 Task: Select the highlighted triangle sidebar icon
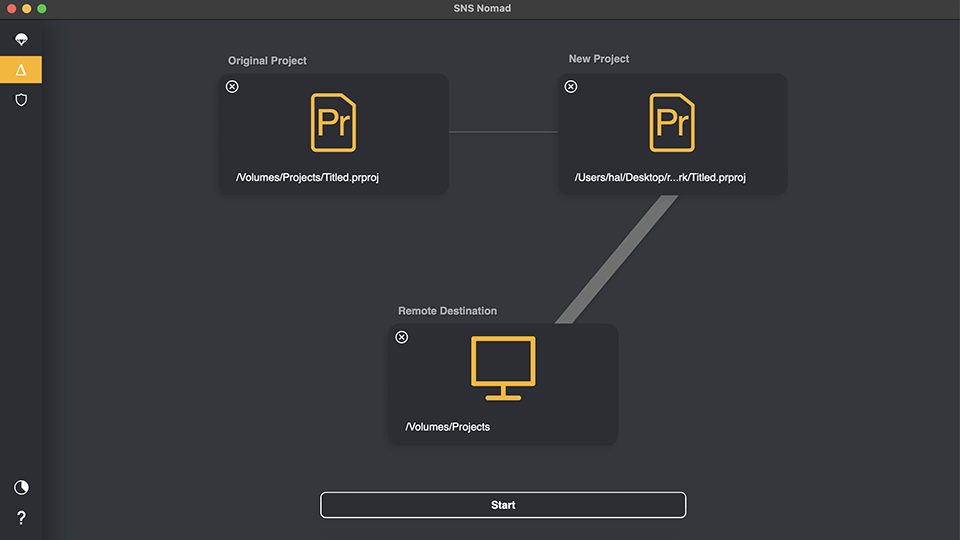[21, 70]
